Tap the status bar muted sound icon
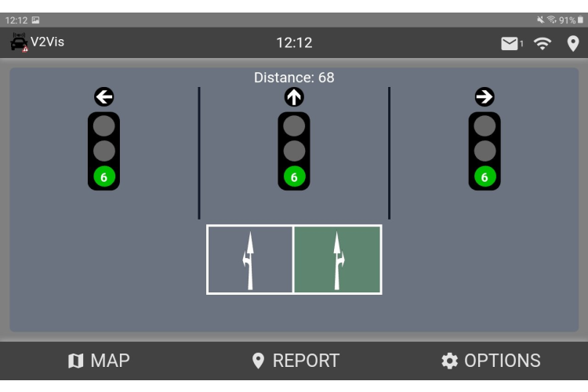588x392 pixels. point(540,20)
